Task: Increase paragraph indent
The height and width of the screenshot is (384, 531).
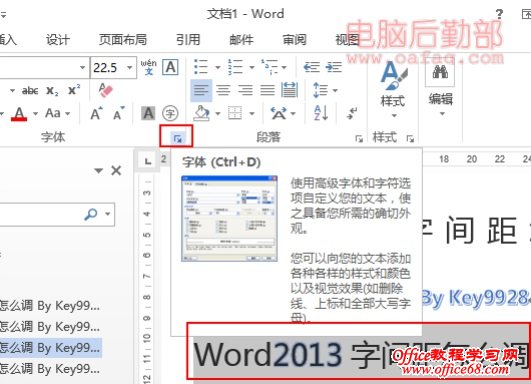Action: coord(334,67)
